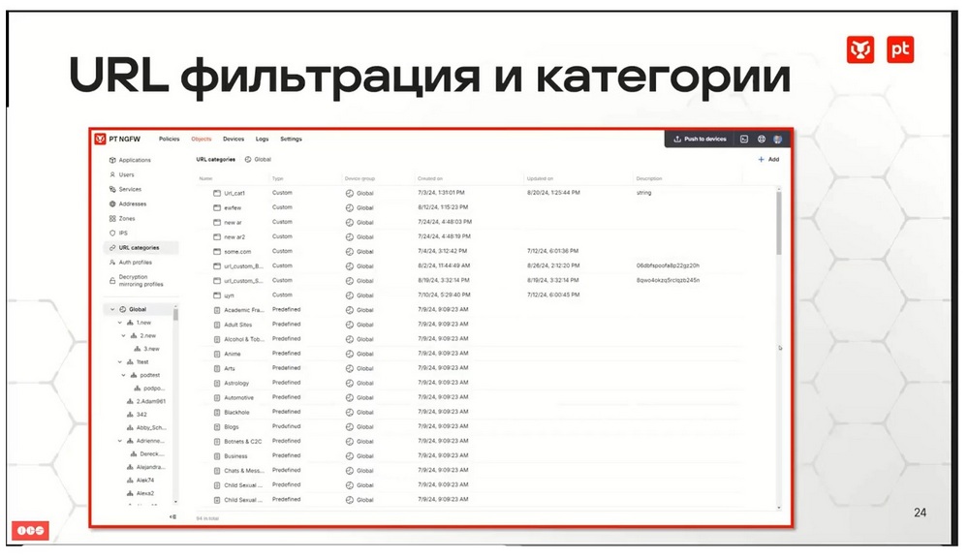
Task: Collapse the 1test tree node
Action: [x=120, y=362]
